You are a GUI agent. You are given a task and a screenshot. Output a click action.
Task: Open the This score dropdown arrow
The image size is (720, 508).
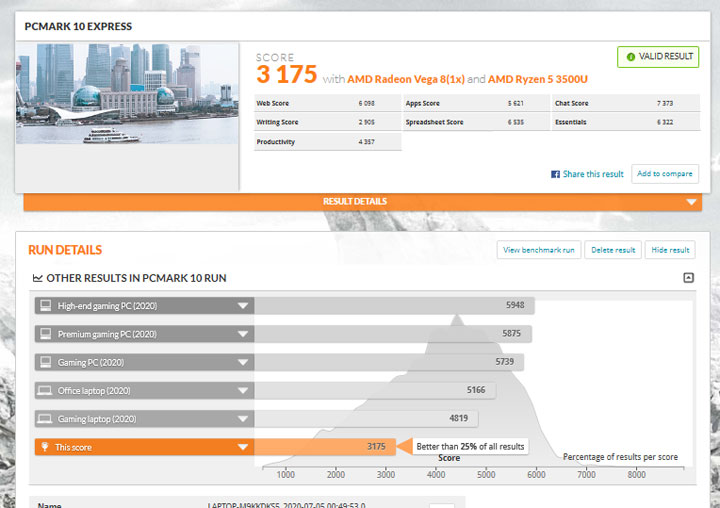242,447
